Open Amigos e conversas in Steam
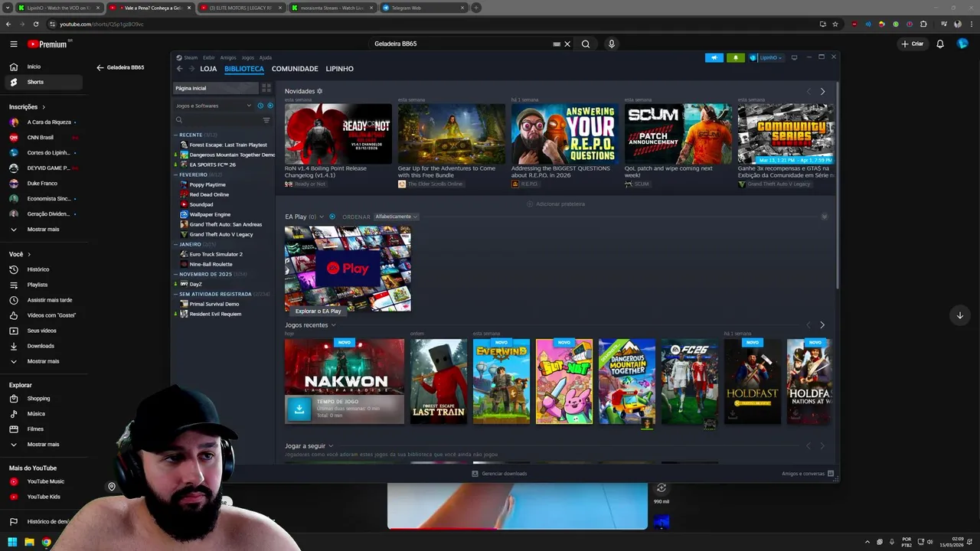 click(808, 474)
